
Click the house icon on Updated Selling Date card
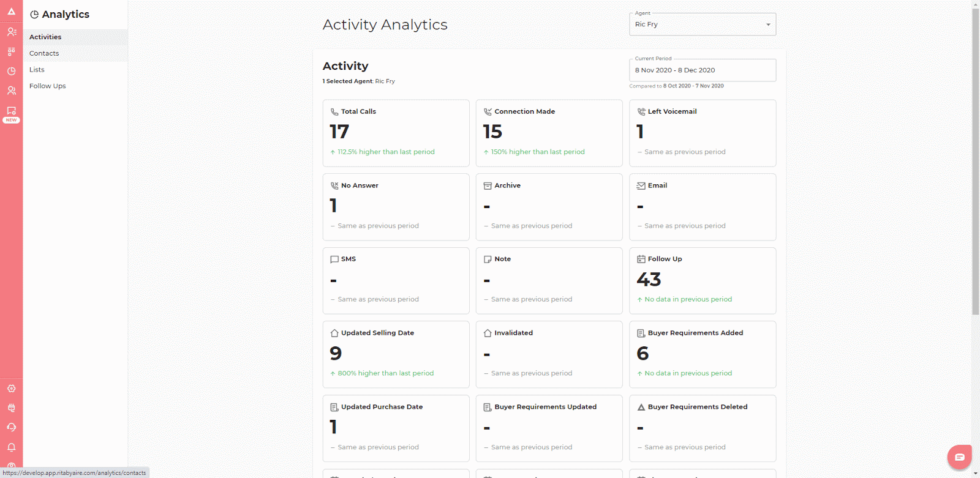[334, 333]
